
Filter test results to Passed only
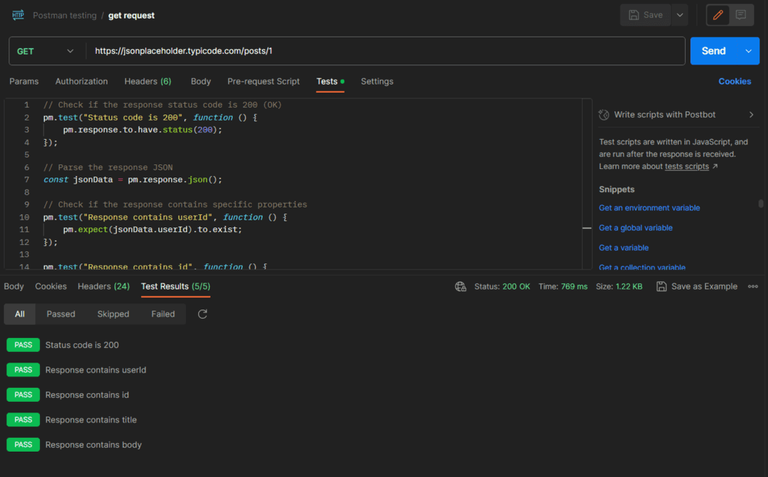pos(60,314)
